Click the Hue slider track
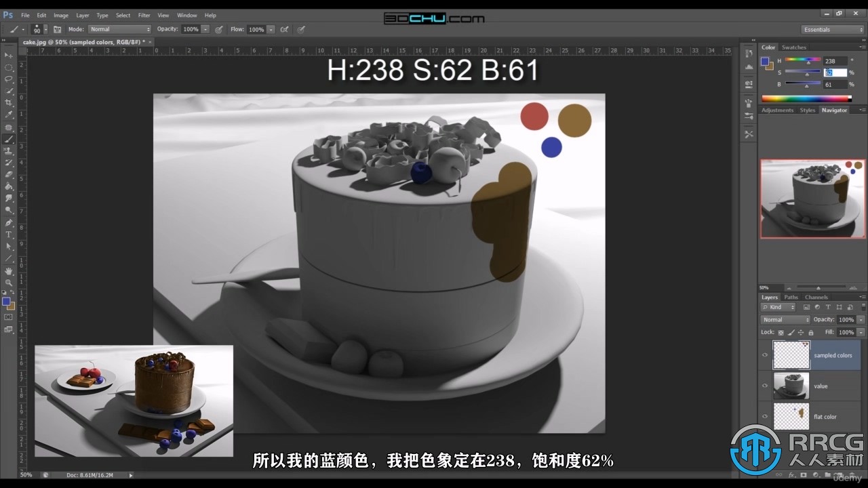Screen dimensions: 868x488 [803, 60]
